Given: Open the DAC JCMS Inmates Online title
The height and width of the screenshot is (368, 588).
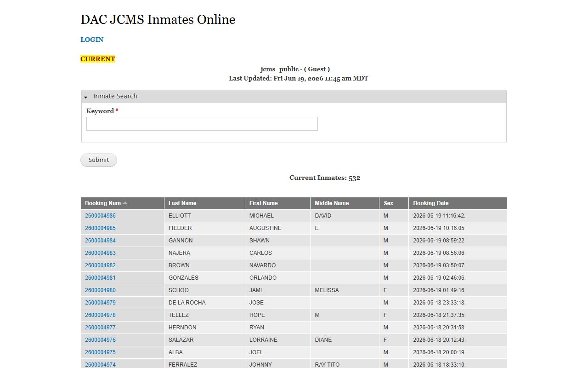Looking at the screenshot, I should 158,19.
